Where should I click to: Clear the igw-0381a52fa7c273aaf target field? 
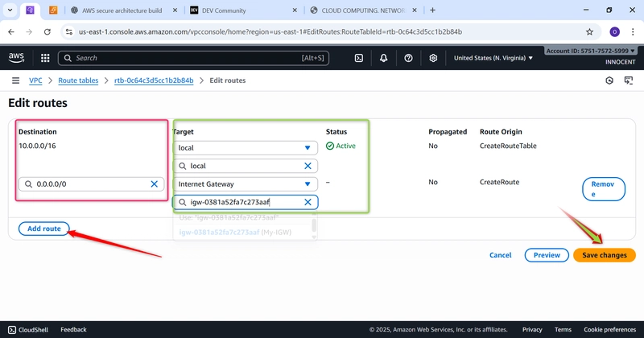[308, 202]
